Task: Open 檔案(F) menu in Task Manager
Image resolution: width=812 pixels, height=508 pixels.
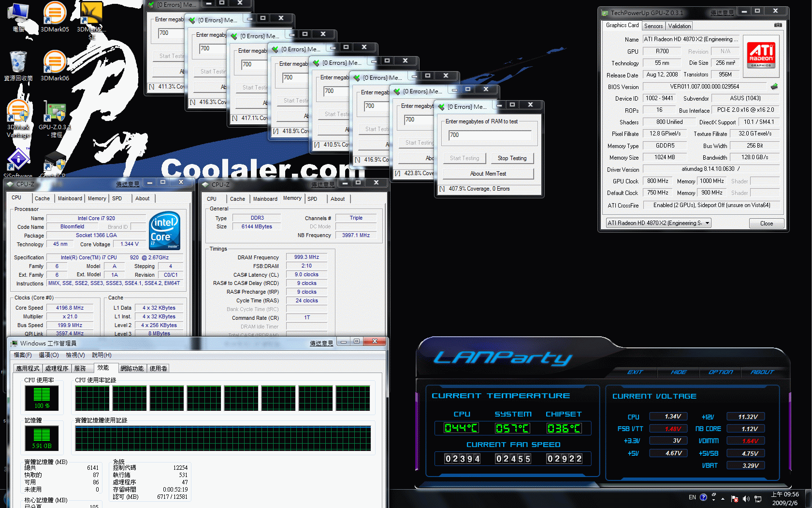Action: pos(23,355)
